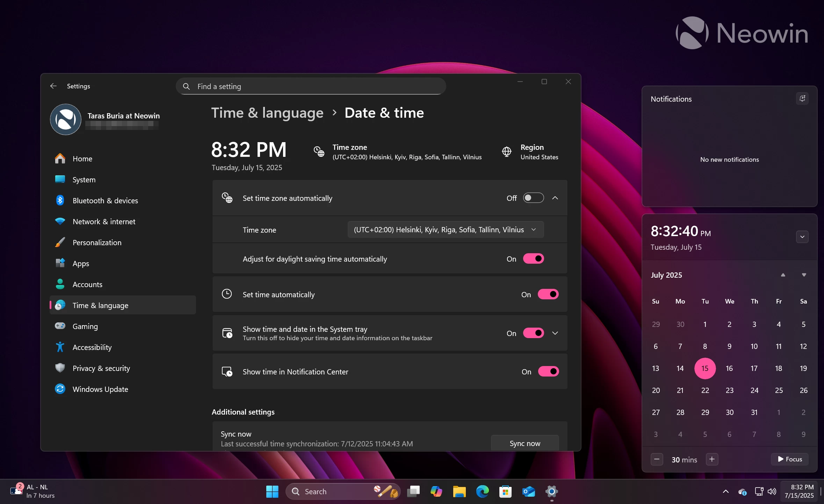The width and height of the screenshot is (824, 504).
Task: Go to previous month in calendar
Action: [783, 275]
